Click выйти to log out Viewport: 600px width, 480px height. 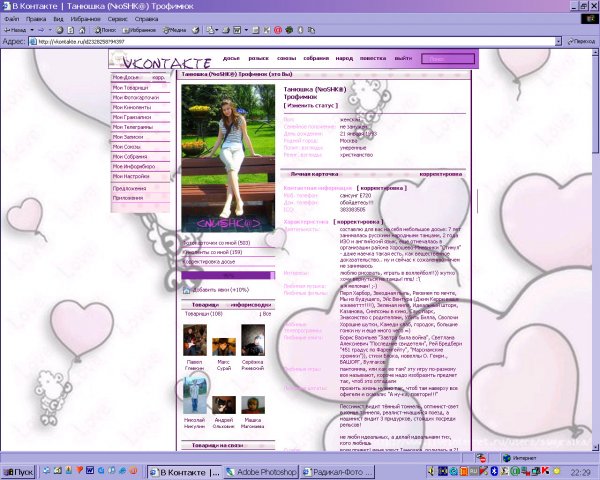[x=403, y=58]
